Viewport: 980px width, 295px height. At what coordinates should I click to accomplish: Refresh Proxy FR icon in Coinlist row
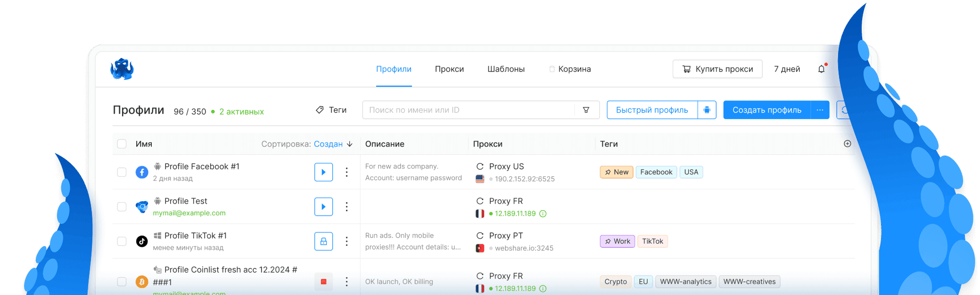click(480, 276)
